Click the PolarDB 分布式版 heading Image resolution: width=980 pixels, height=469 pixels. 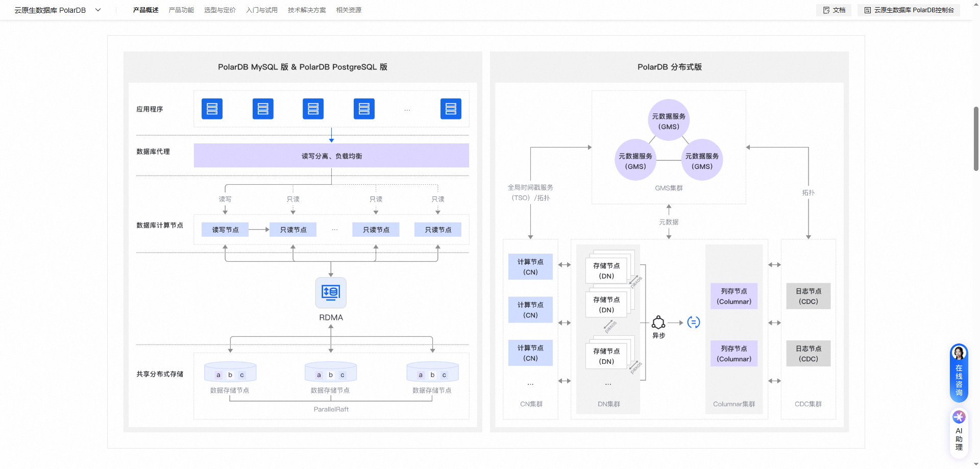[670, 67]
